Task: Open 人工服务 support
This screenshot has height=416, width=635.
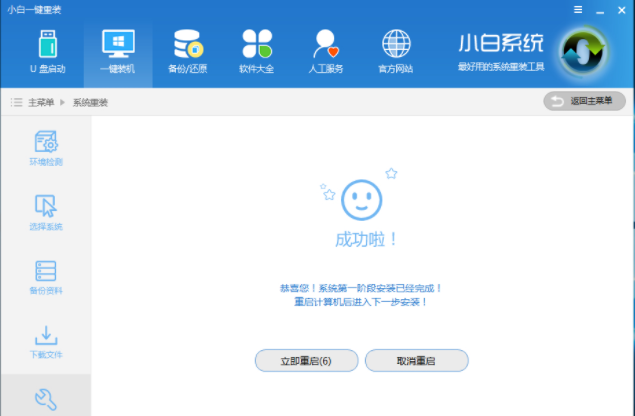Action: 326,52
